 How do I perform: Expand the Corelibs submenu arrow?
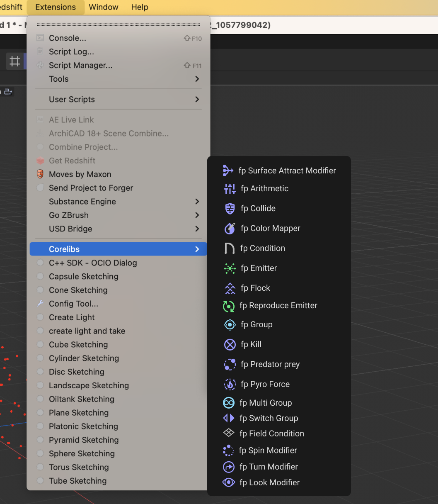point(197,249)
